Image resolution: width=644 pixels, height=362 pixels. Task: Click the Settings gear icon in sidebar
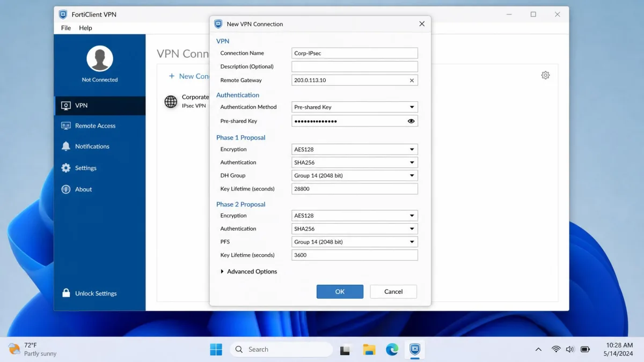coord(66,168)
